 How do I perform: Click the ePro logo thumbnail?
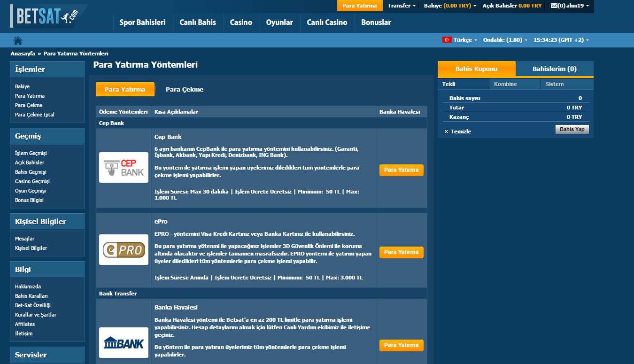coord(124,249)
